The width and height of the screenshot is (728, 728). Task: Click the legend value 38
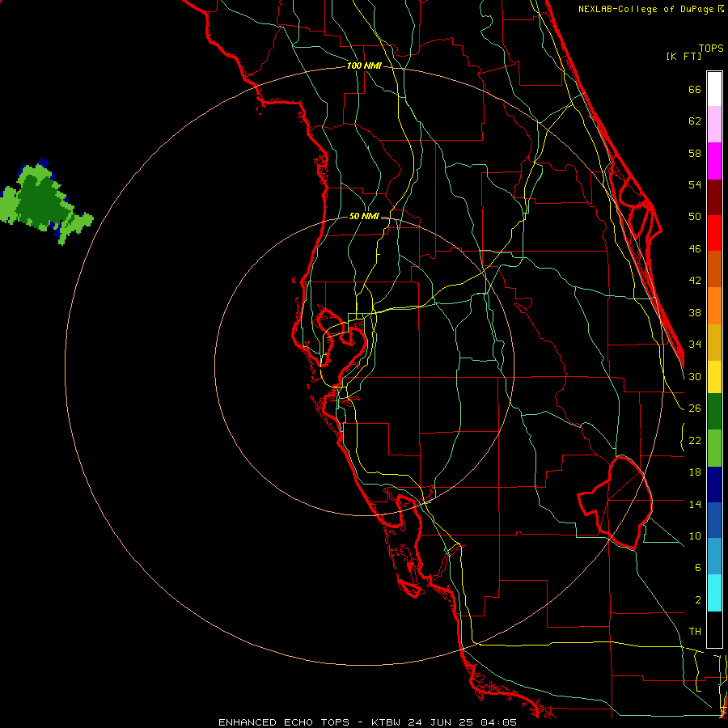click(x=695, y=312)
